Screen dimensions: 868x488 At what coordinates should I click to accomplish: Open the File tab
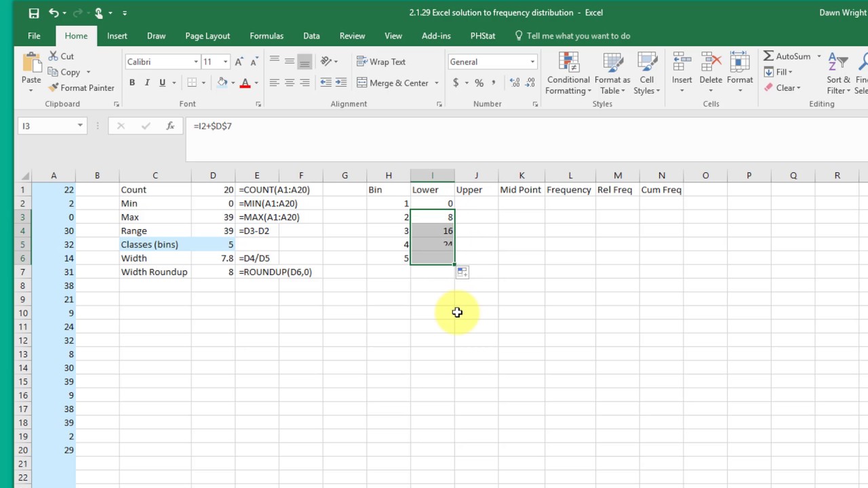point(34,36)
